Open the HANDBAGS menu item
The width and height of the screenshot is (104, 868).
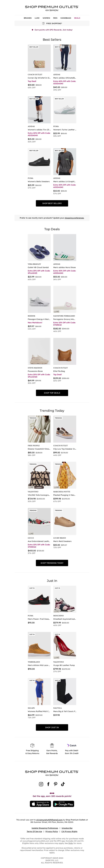(66, 18)
